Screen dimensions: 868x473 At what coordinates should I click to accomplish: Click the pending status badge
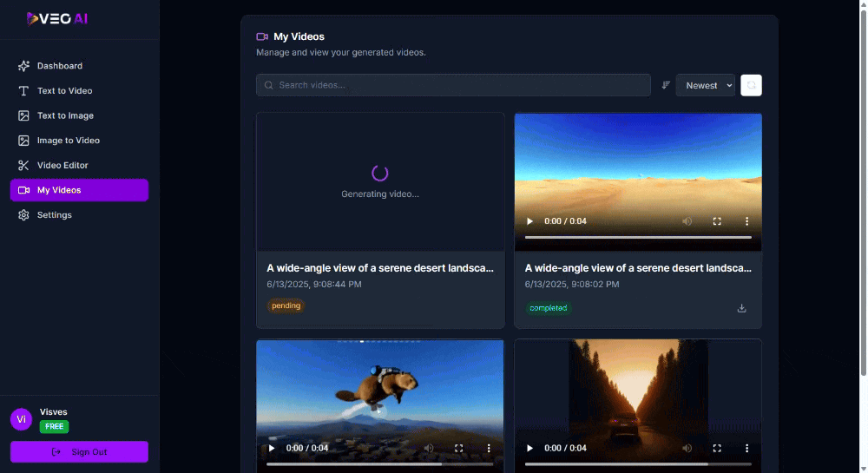[286, 305]
